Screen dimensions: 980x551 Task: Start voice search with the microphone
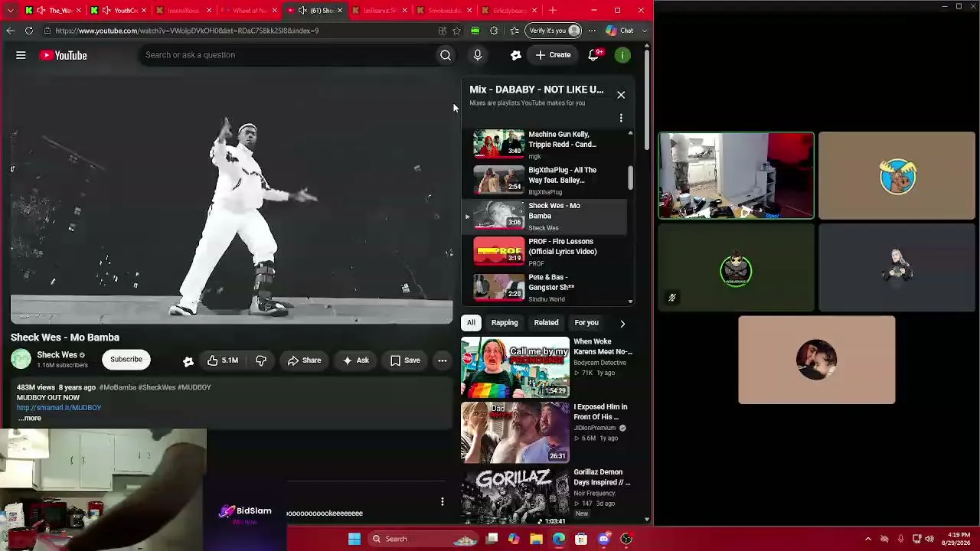(x=478, y=55)
